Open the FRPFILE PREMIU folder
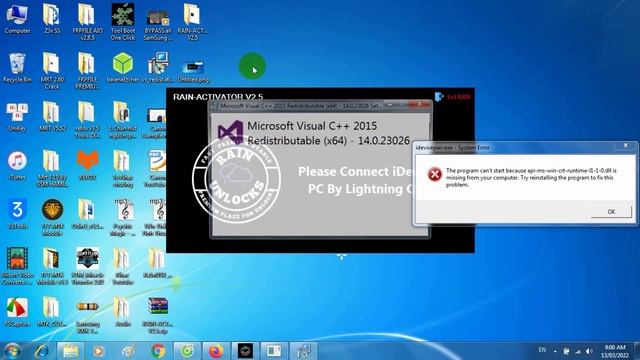640x360 pixels. (x=87, y=71)
